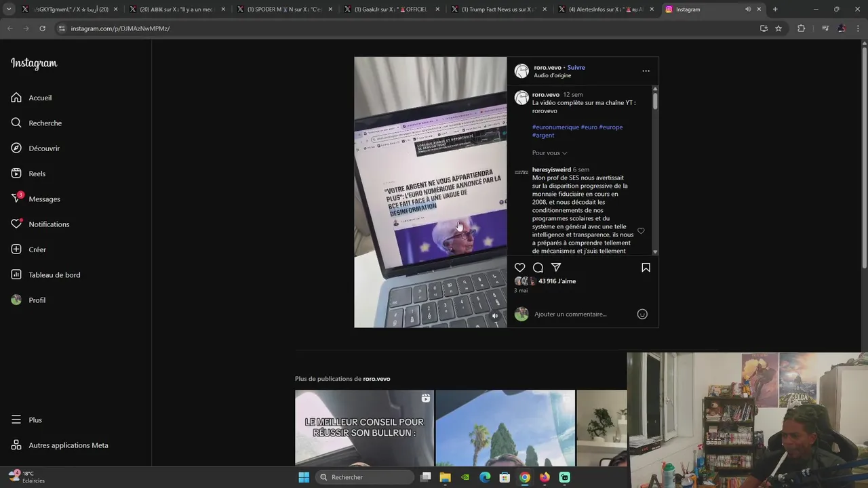Switch to the 'Il y a un mec' tab
The image size is (868, 488).
pyautogui.click(x=177, y=9)
